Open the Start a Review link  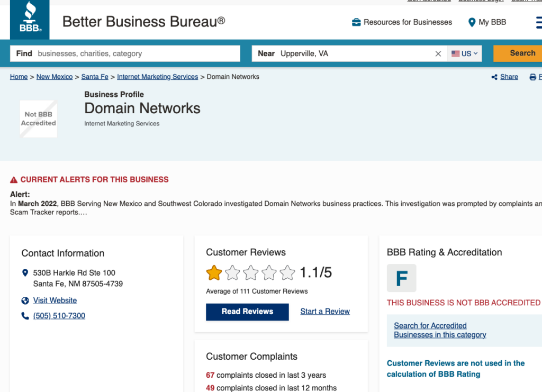coord(325,312)
